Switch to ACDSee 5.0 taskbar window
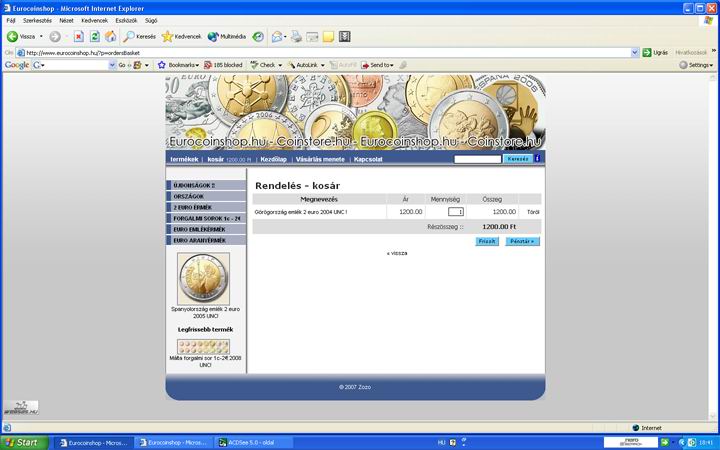The height and width of the screenshot is (450, 720). click(253, 443)
